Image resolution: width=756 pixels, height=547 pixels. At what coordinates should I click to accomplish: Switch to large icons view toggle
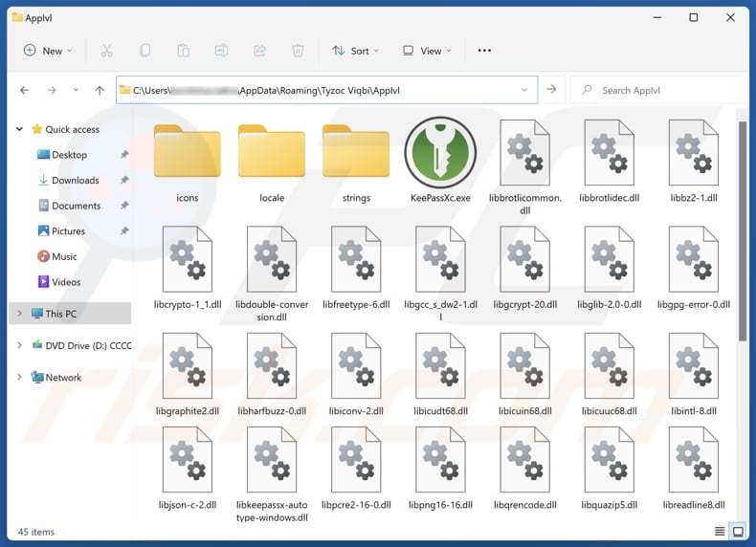coord(738,531)
